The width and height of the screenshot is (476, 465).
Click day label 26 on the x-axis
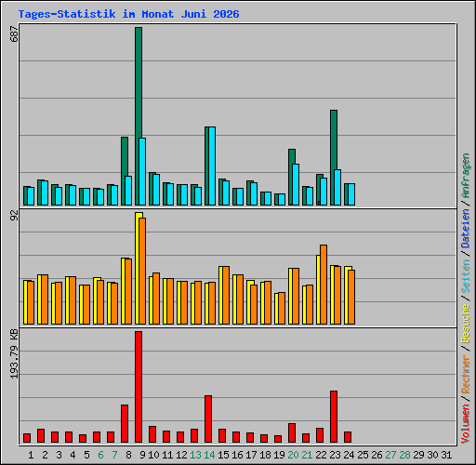pyautogui.click(x=377, y=455)
